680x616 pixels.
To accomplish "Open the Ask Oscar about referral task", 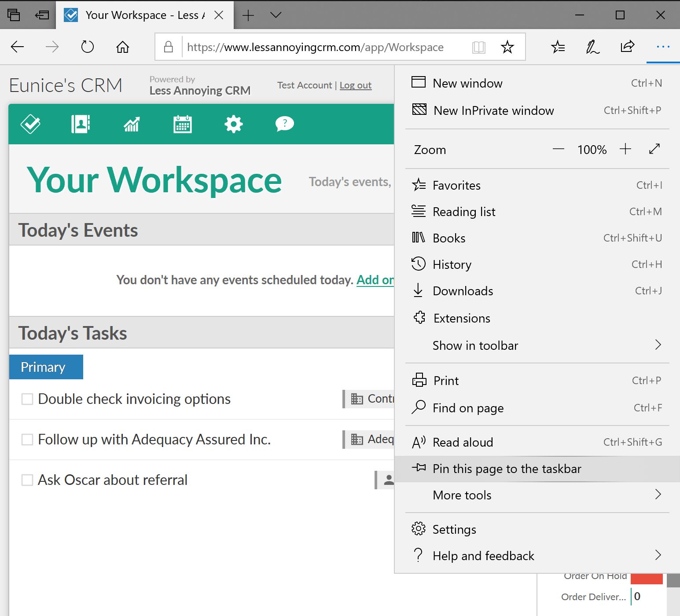I will coord(113,480).
